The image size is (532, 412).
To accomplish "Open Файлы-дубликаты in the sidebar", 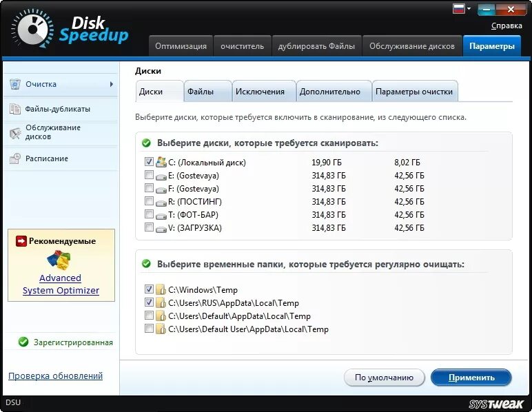I will coord(61,109).
